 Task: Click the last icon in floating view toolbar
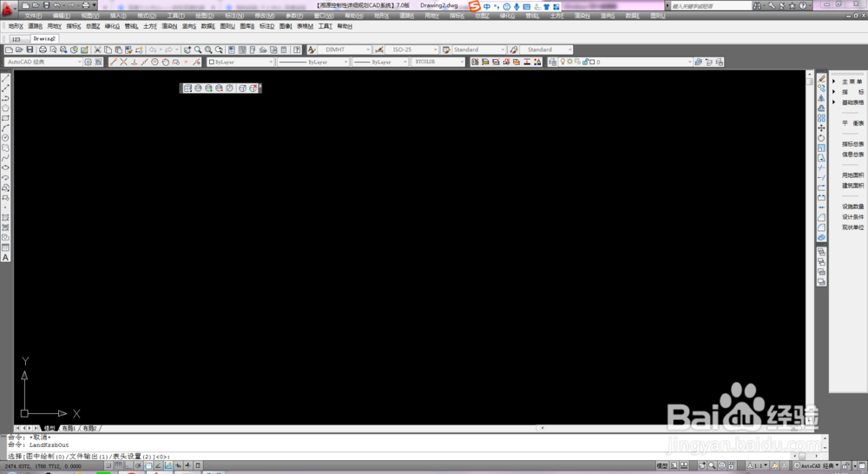click(253, 88)
